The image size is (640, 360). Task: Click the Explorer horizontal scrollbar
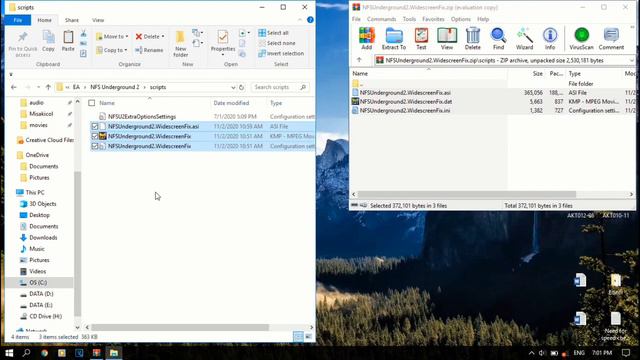point(180,327)
